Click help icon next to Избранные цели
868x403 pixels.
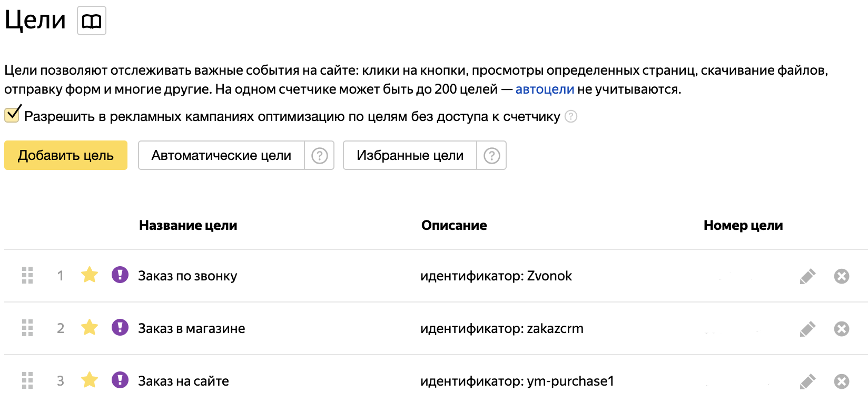491,155
